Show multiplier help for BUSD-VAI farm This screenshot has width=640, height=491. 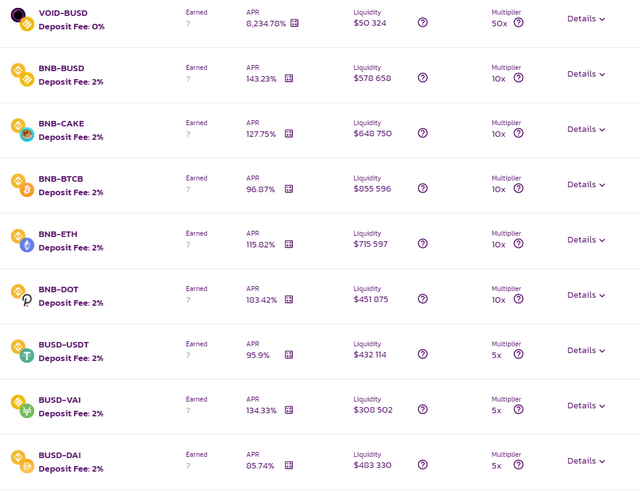coord(518,409)
